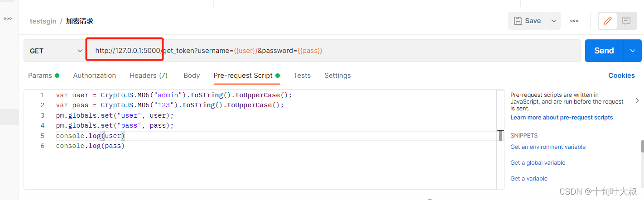Switch to the Params tab

(x=40, y=76)
